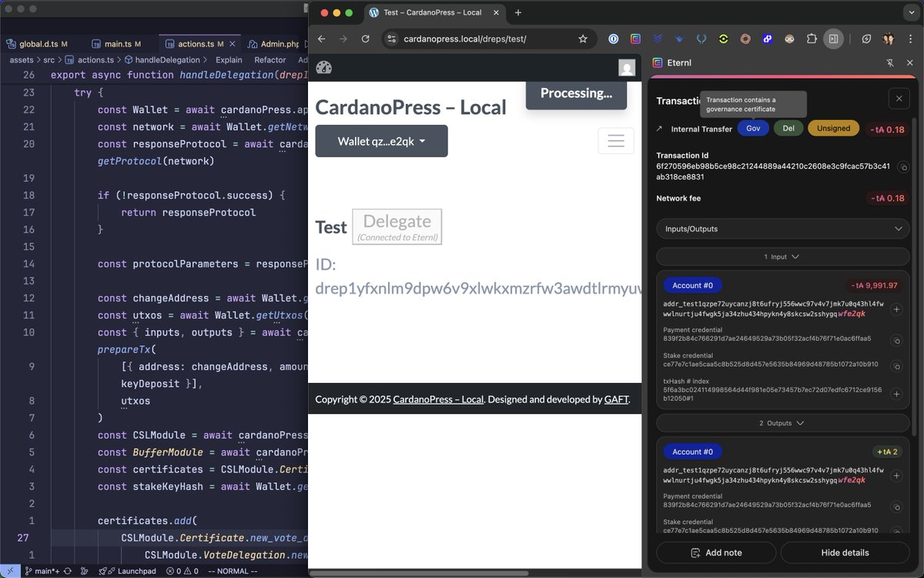Click the browser address bar URL
Screen dimensions: 924x578
[x=465, y=39]
